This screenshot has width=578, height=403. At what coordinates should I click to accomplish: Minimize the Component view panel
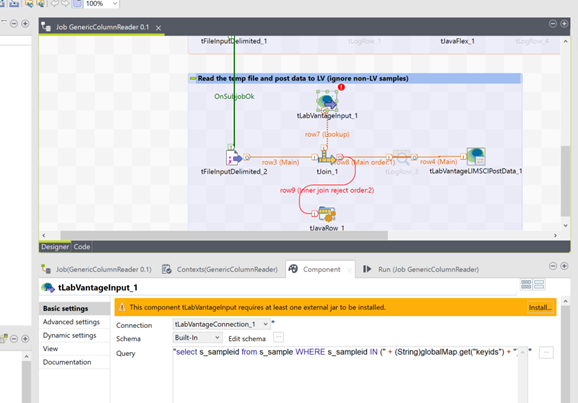click(x=553, y=266)
